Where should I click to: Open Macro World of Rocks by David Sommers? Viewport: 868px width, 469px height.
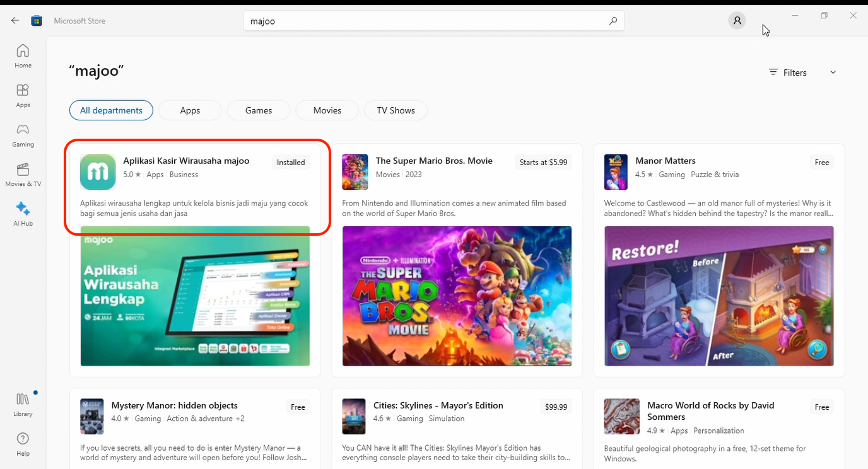pyautogui.click(x=710, y=411)
